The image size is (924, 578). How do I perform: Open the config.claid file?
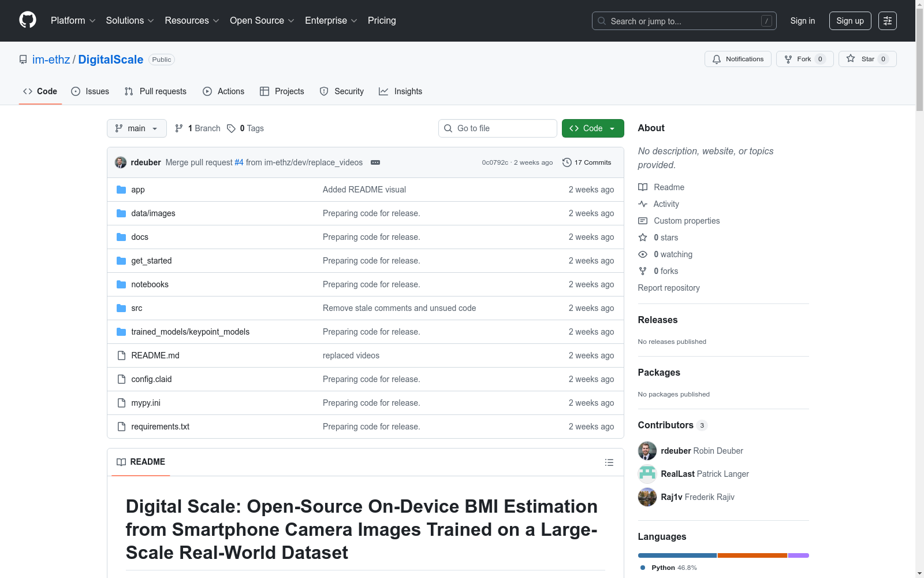tap(151, 379)
